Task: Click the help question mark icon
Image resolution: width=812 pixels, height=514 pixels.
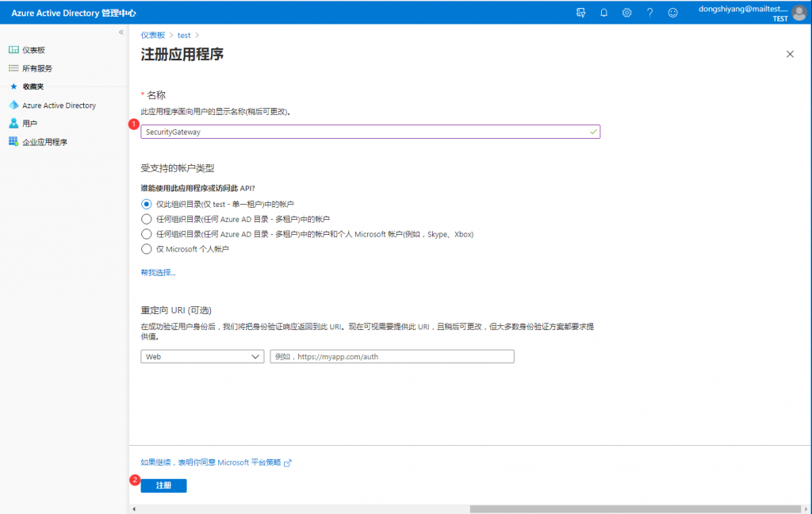Action: pyautogui.click(x=649, y=13)
